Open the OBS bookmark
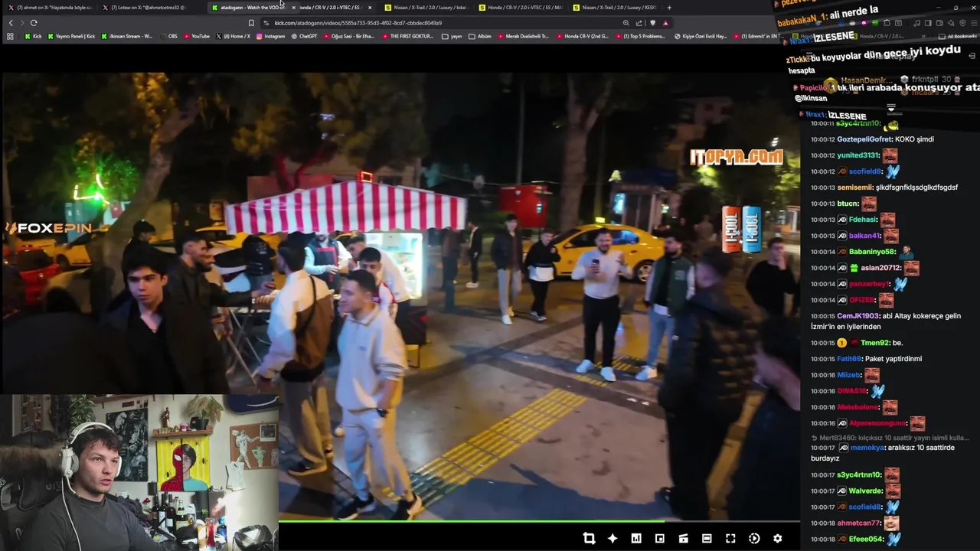The image size is (980, 551). [168, 36]
